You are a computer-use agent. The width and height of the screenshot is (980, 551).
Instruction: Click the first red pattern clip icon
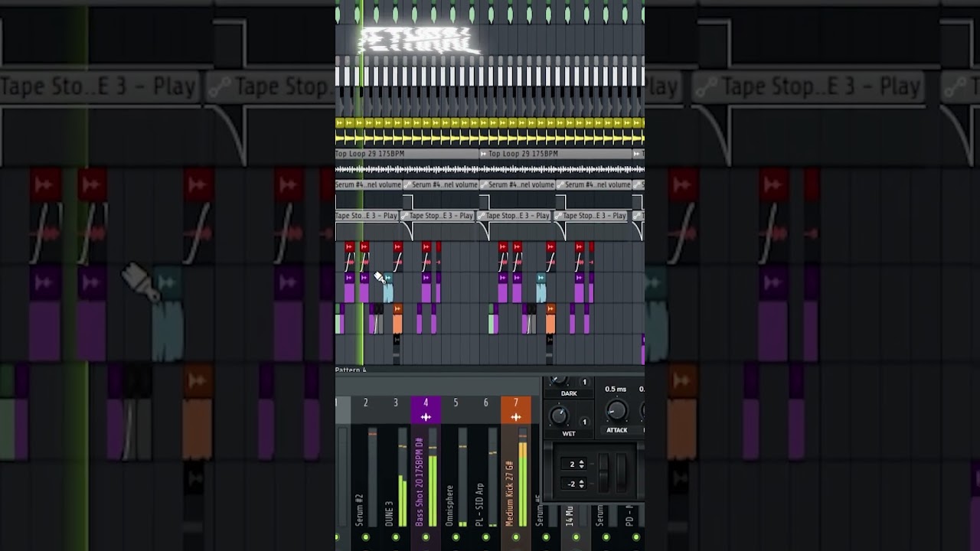coord(349,246)
